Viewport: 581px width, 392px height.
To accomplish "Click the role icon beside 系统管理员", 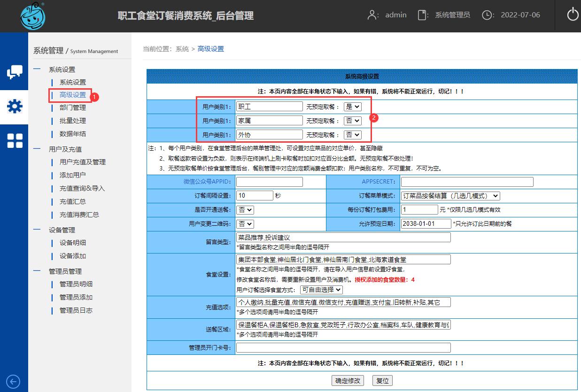I will (x=423, y=15).
